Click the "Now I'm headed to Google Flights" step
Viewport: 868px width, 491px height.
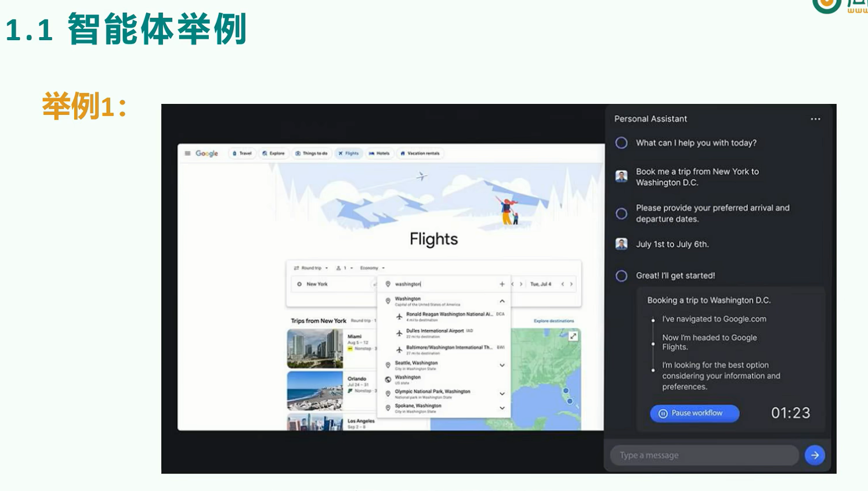710,342
